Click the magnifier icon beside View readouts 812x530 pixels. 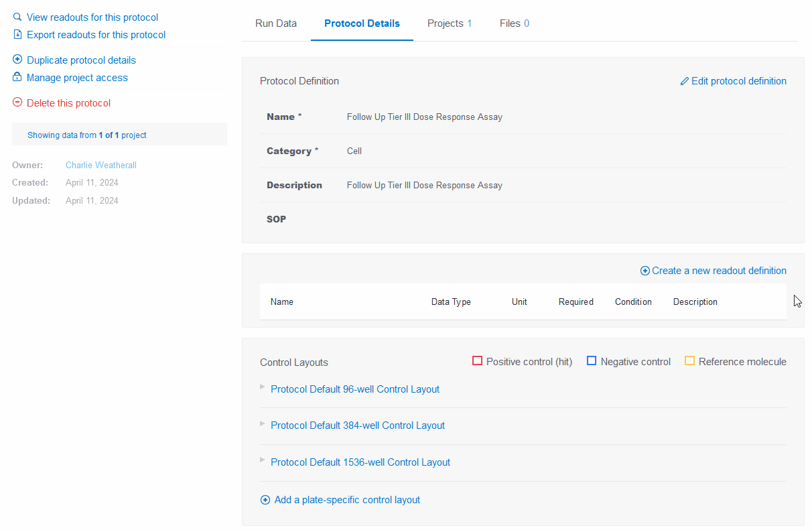[17, 17]
